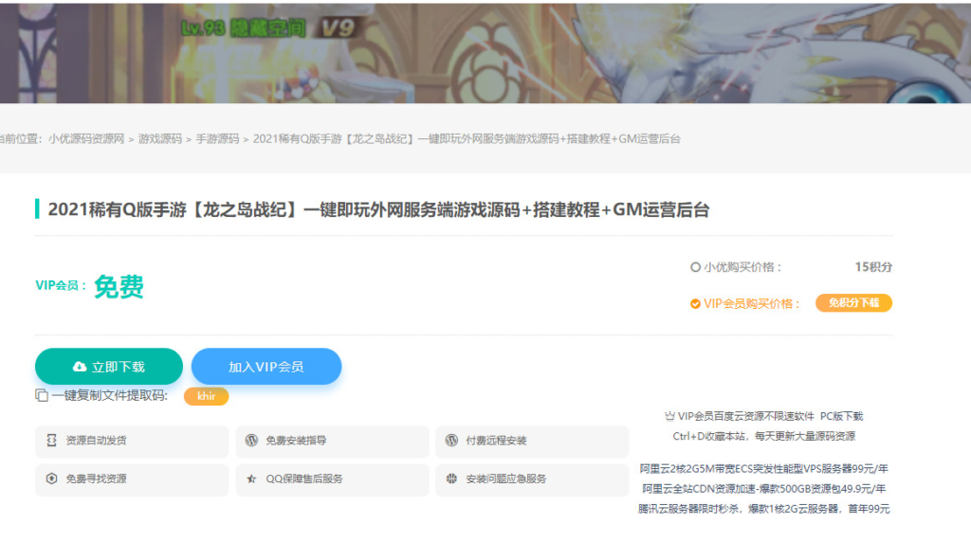Screen dimensions: 971x560
Task: Click the cloud download icon in 立即下载
Action: point(80,367)
